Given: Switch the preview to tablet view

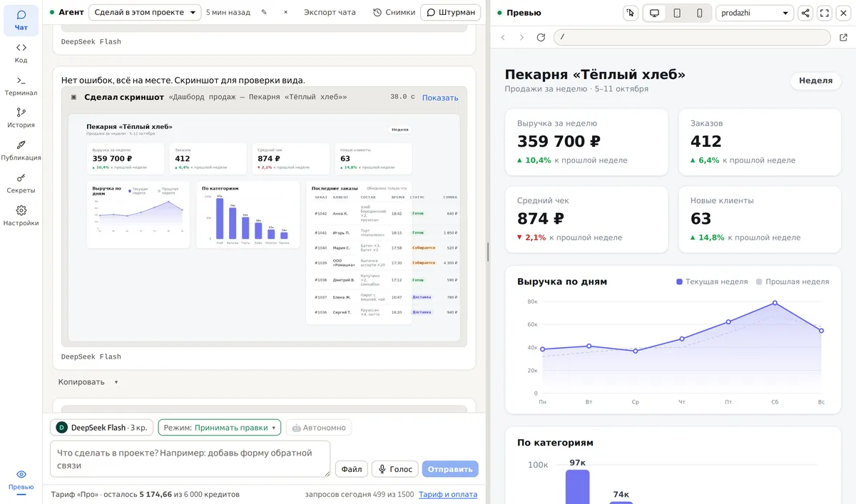Looking at the screenshot, I should pyautogui.click(x=677, y=13).
